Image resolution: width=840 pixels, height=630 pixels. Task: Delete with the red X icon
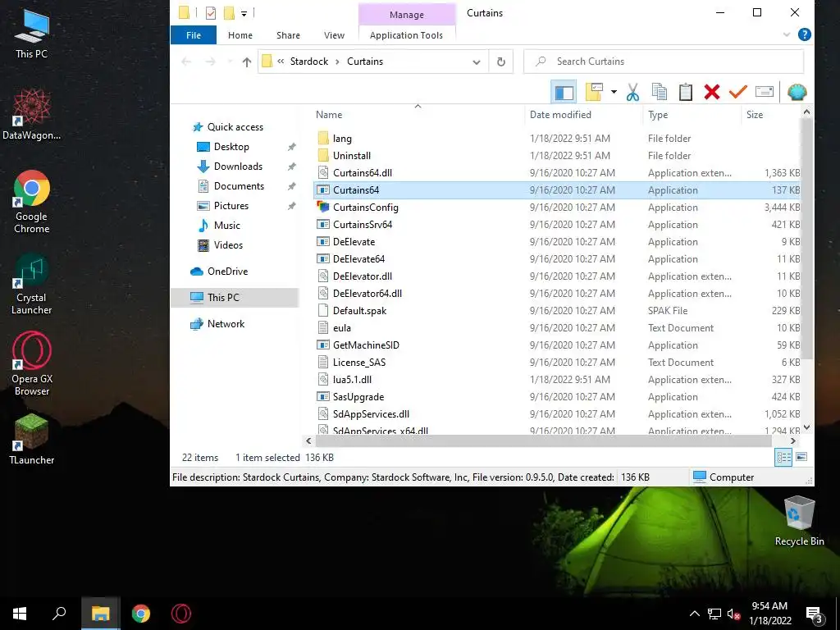[x=712, y=92]
